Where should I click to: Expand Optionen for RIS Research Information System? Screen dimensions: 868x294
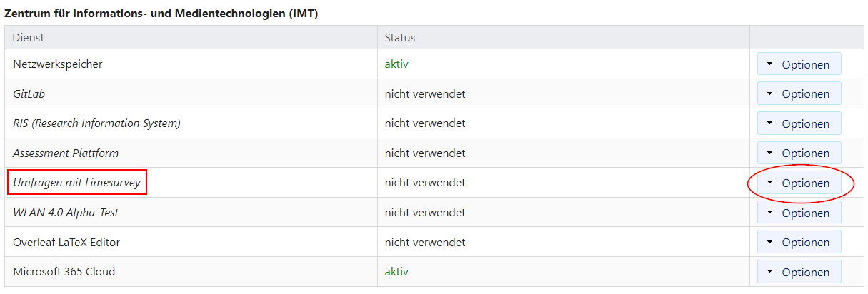pyautogui.click(x=799, y=123)
